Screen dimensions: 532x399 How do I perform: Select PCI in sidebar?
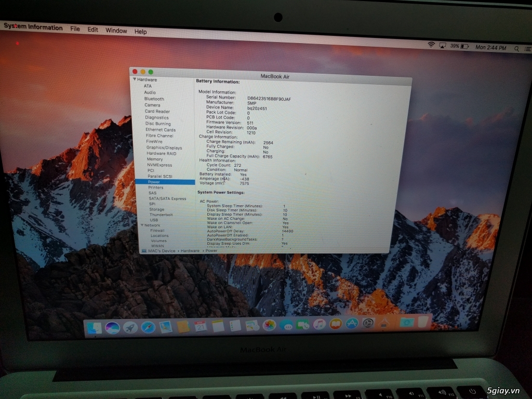click(151, 170)
